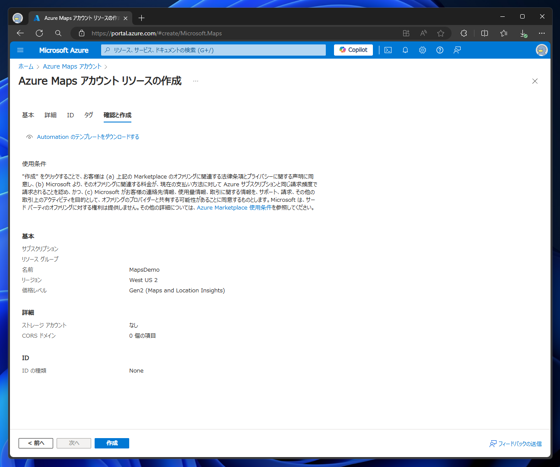The width and height of the screenshot is (560, 467).
Task: Close the Azure Maps browser tab
Action: pyautogui.click(x=125, y=18)
